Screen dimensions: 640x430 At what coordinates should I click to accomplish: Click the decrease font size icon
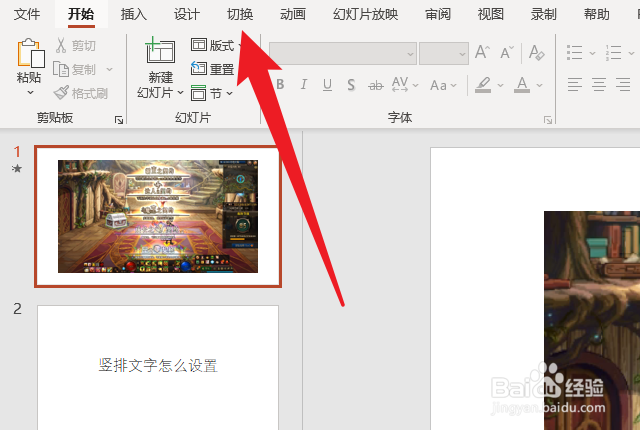click(x=507, y=53)
